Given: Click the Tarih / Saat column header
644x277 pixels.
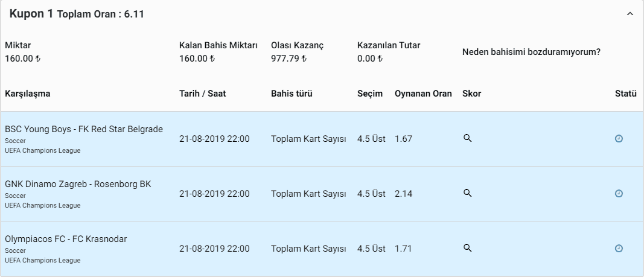Looking at the screenshot, I should [x=202, y=94].
